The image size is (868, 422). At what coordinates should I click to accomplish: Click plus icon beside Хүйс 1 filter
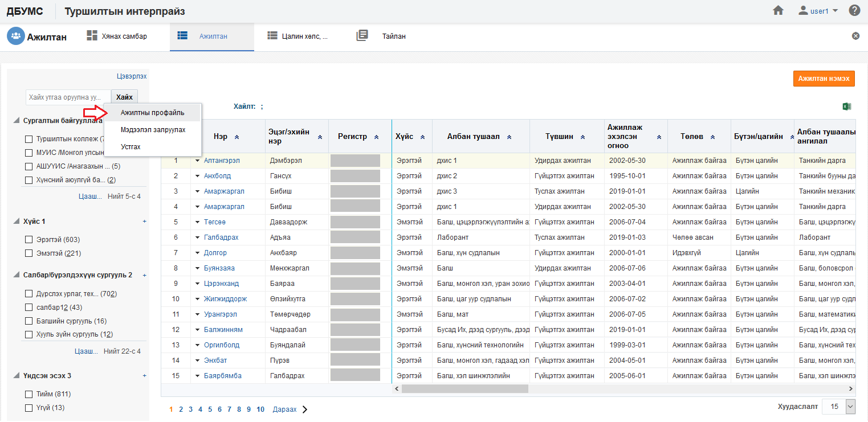[144, 221]
